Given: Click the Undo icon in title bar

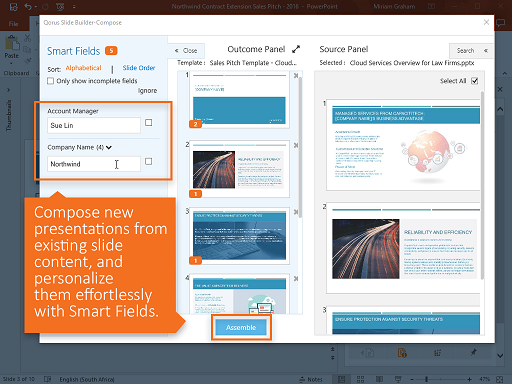Looking at the screenshot, I should pyautogui.click(x=28, y=7).
